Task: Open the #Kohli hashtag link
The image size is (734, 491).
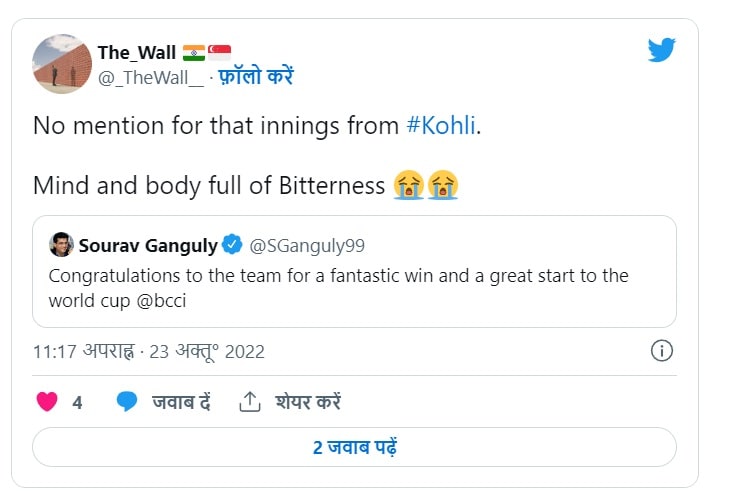Action: [x=441, y=126]
